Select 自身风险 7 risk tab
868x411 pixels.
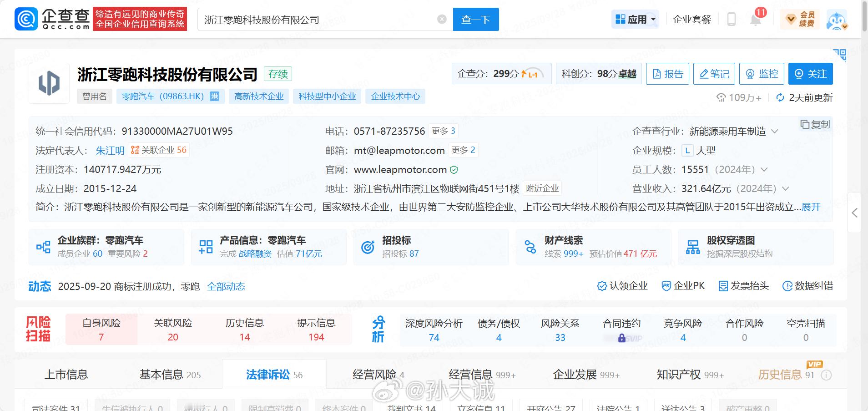(x=101, y=330)
